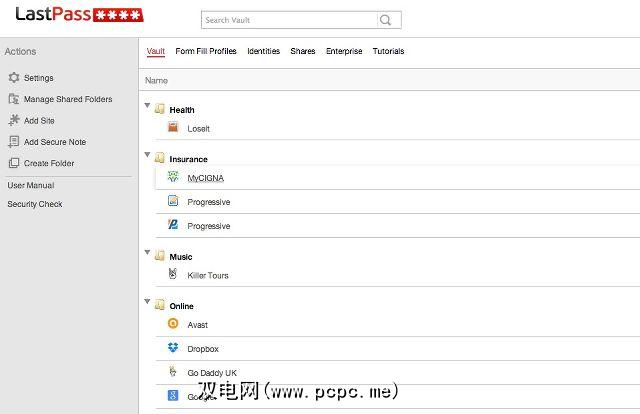Click the Online folder icon
Image resolution: width=640 pixels, height=414 pixels.
pyautogui.click(x=160, y=305)
